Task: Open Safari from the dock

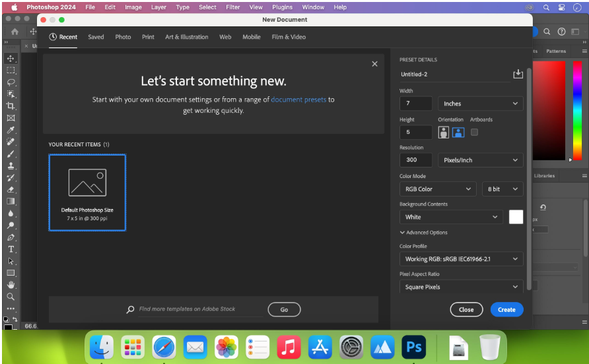Action: tap(164, 347)
